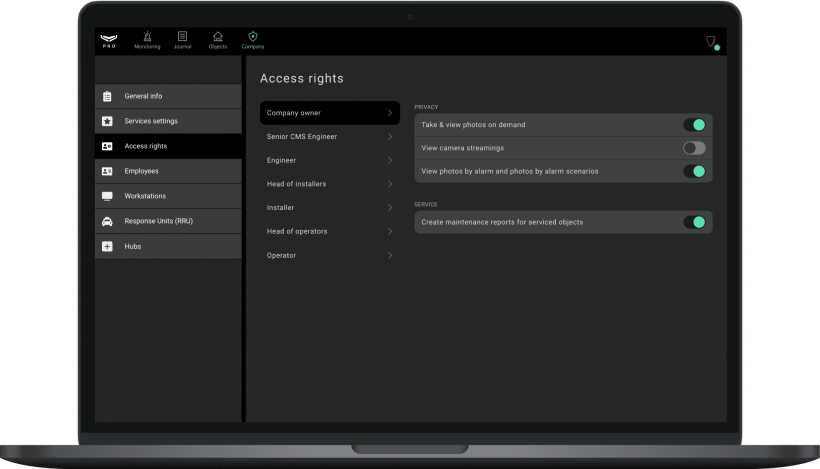Switch to the Employees sidebar item

point(141,171)
